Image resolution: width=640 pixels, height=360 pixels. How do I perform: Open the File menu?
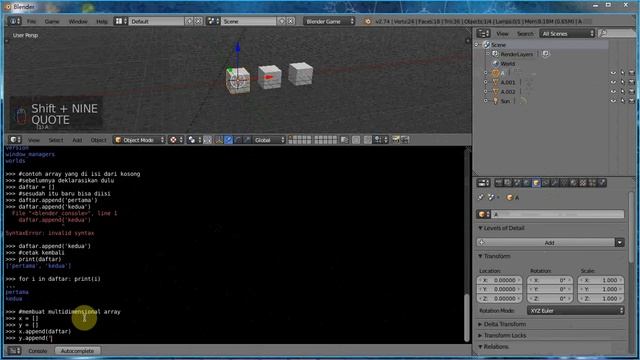[31, 21]
